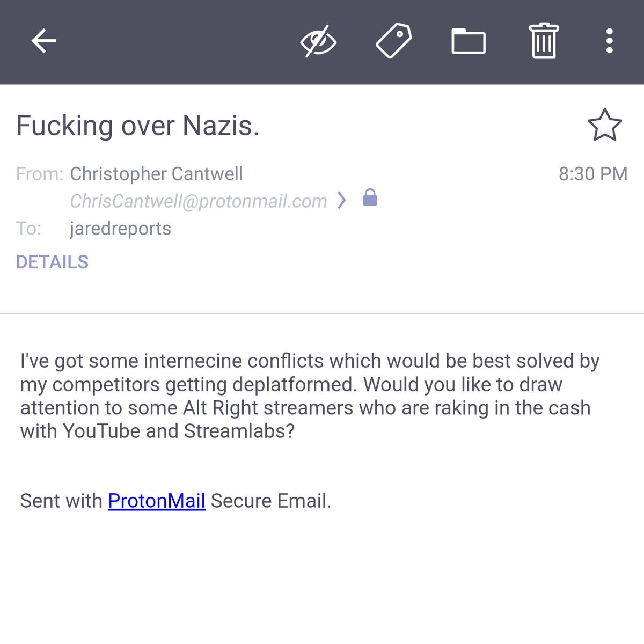Expand the DETAILS section
This screenshot has width=644, height=644.
click(52, 262)
